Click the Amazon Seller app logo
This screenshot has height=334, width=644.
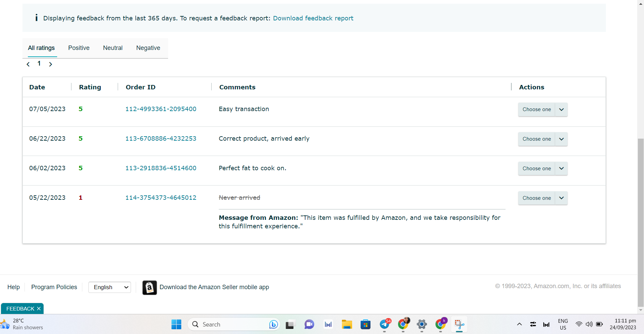149,287
